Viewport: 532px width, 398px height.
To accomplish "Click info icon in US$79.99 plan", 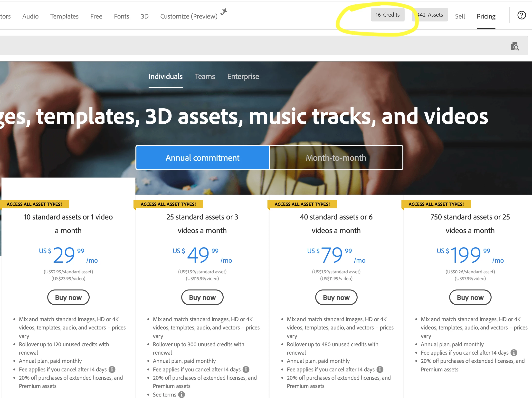I will click(x=380, y=369).
